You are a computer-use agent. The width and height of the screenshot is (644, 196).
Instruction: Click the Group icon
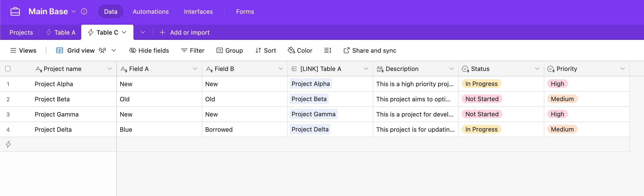click(x=219, y=51)
